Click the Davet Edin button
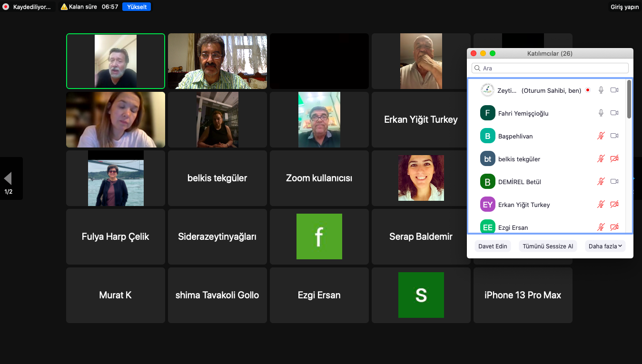The width and height of the screenshot is (642, 364). [493, 246]
